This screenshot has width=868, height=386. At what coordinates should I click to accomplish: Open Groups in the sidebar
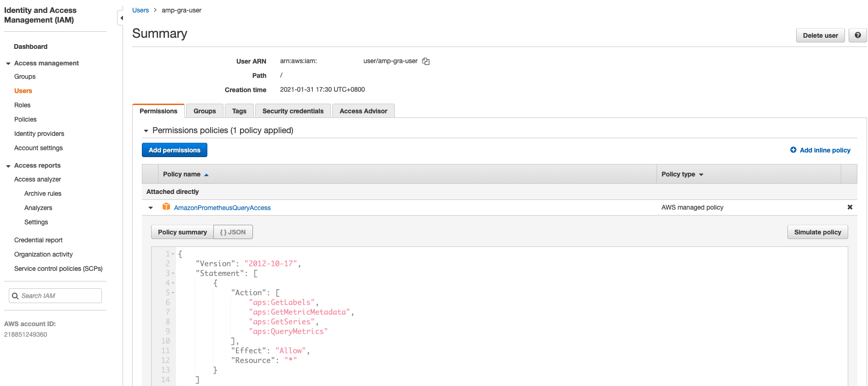(x=25, y=76)
